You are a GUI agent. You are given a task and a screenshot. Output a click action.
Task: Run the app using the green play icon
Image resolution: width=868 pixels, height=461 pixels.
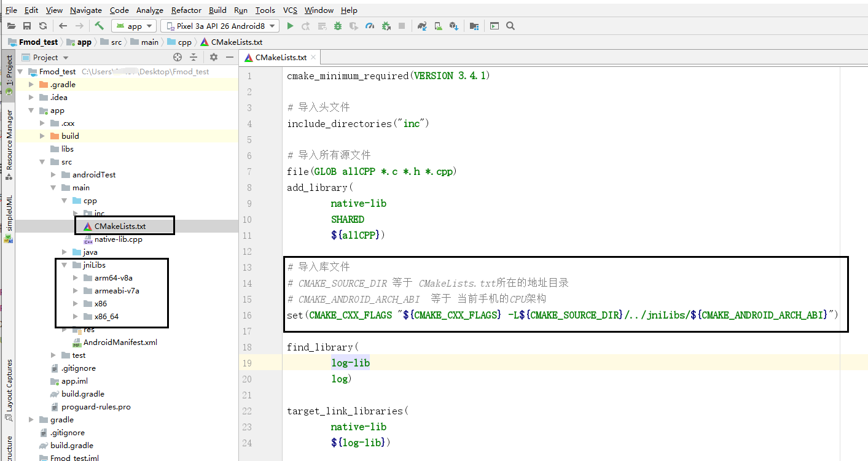pyautogui.click(x=290, y=26)
